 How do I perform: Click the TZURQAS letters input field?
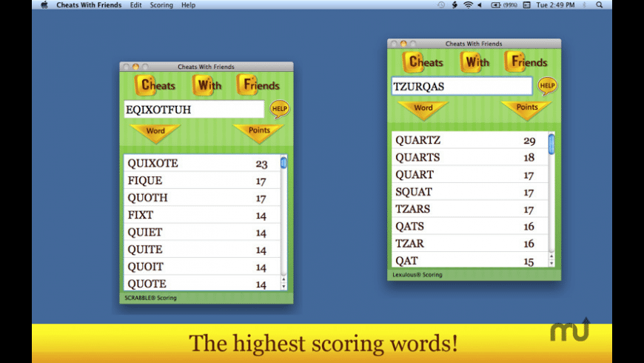462,87
